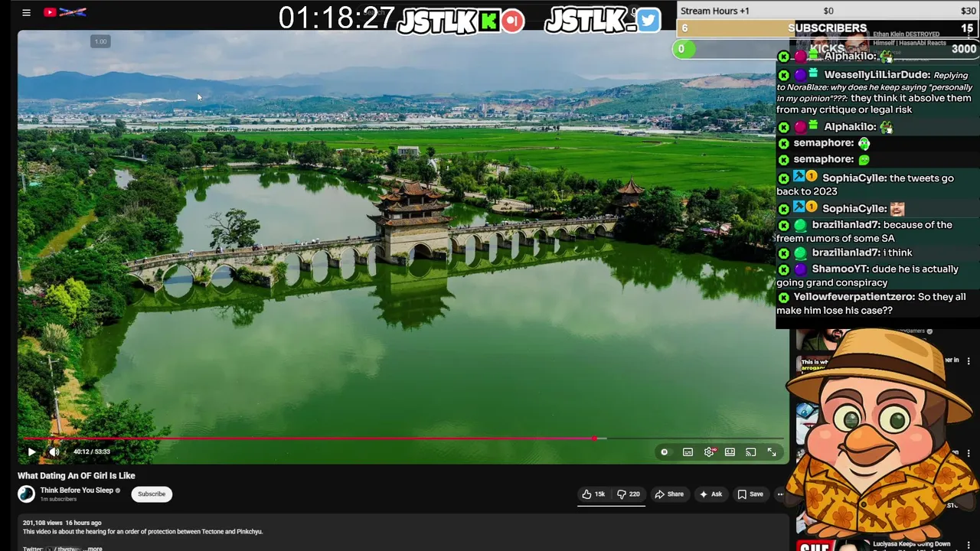Open the YouTube hamburger guide menu

coord(26,12)
